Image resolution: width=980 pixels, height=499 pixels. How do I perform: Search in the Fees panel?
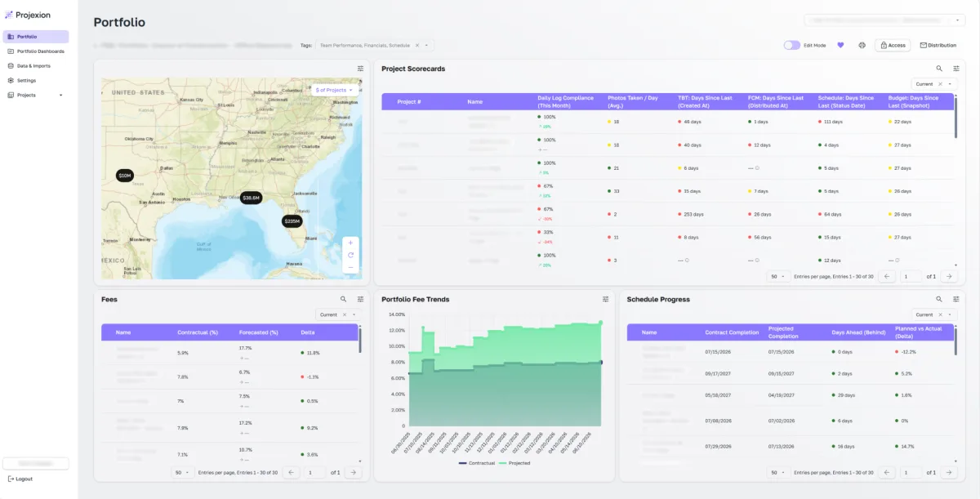343,299
